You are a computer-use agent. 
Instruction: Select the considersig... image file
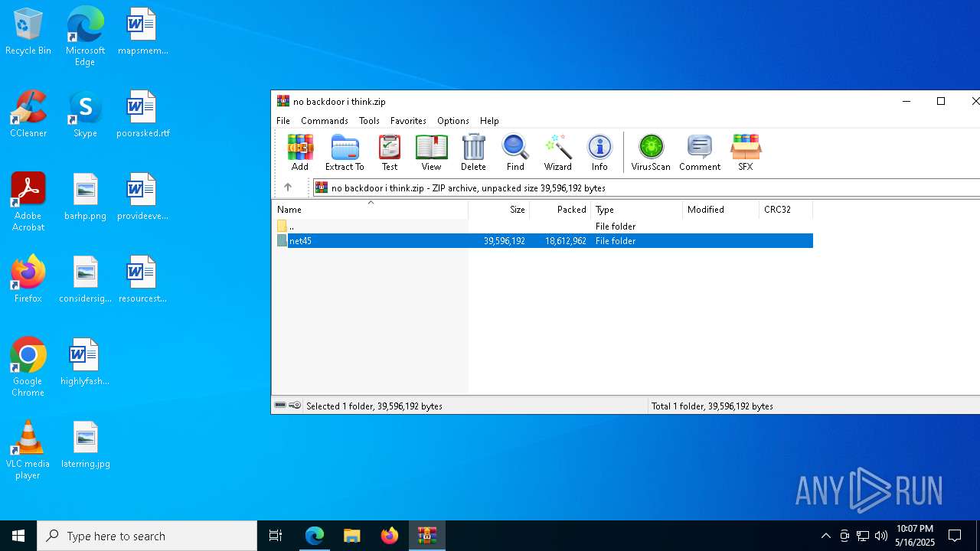(85, 280)
